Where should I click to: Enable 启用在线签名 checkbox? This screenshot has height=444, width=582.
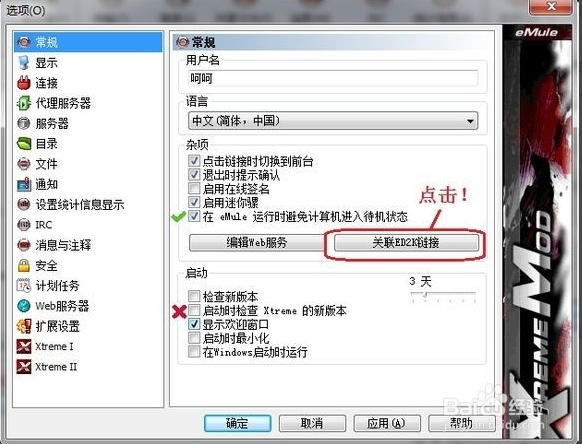(194, 188)
